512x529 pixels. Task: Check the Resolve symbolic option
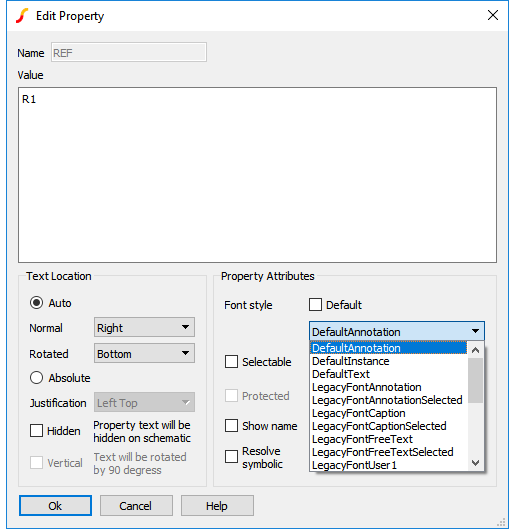point(231,456)
